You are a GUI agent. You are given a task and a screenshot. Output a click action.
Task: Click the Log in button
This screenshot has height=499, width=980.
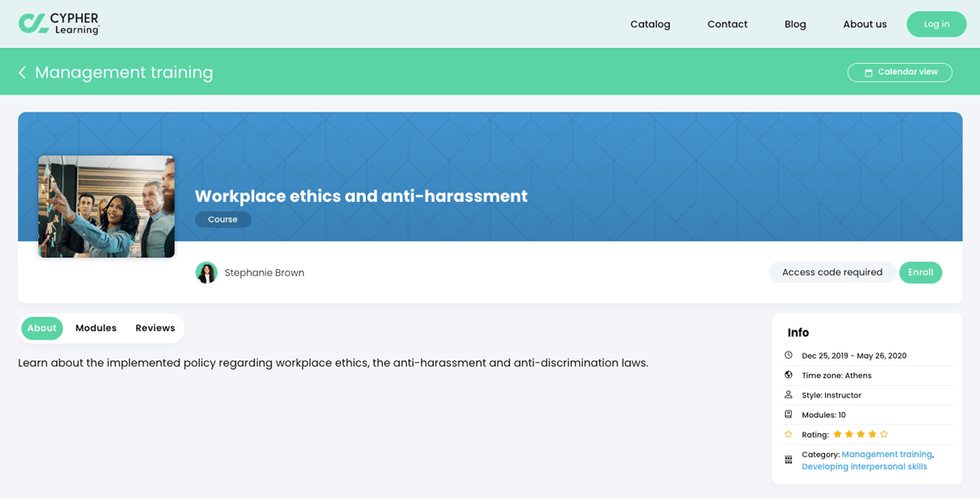pyautogui.click(x=936, y=24)
